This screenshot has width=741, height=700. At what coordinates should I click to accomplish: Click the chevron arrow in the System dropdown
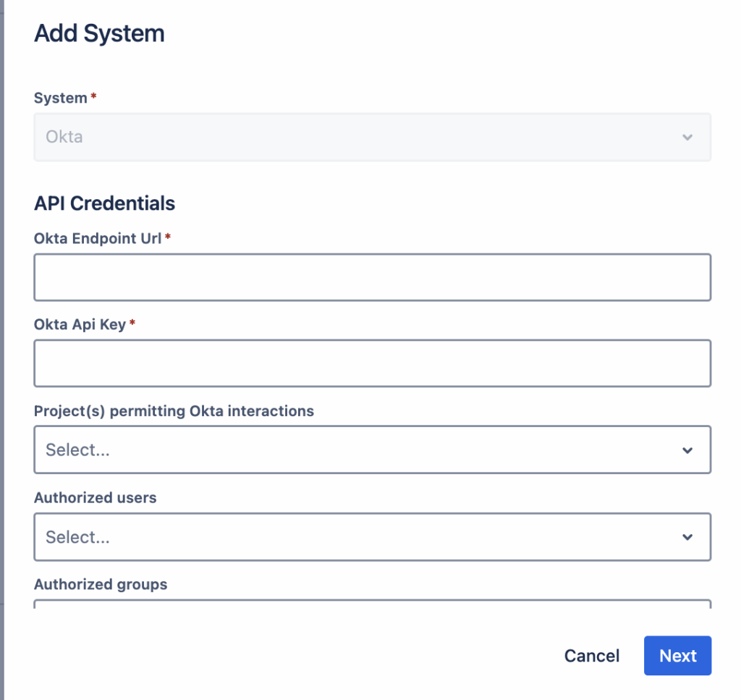coord(687,137)
